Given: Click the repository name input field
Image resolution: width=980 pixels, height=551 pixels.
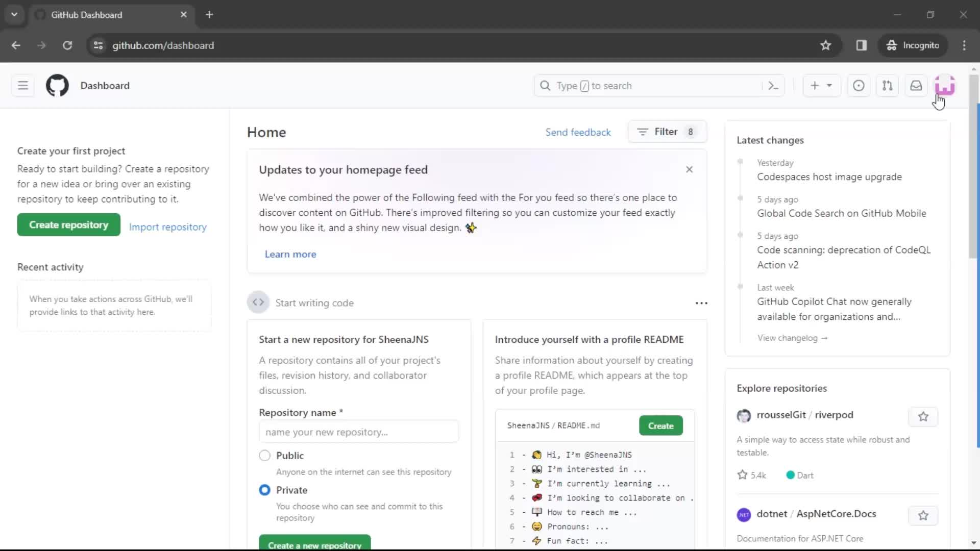Looking at the screenshot, I should pyautogui.click(x=358, y=431).
